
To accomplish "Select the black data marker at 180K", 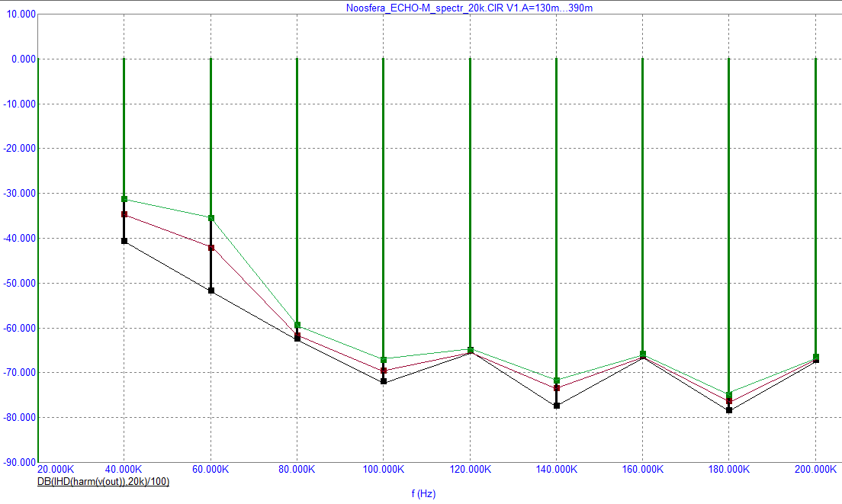I will point(728,410).
